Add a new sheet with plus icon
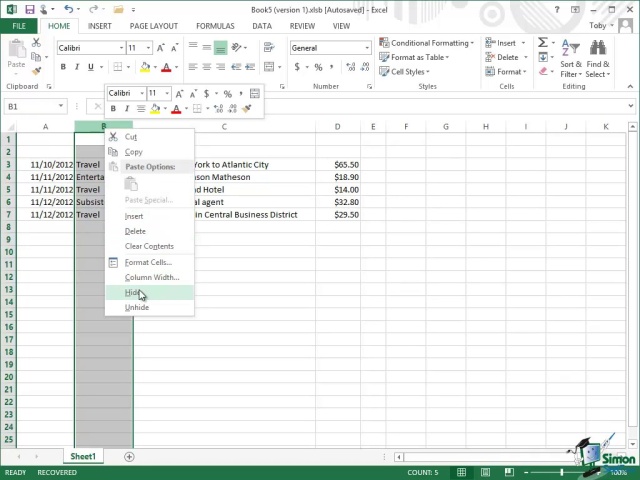Viewport: 640px width, 480px height. coord(129,456)
